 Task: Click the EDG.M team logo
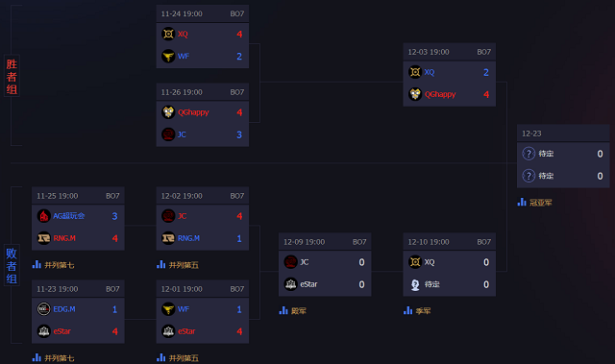tap(44, 309)
